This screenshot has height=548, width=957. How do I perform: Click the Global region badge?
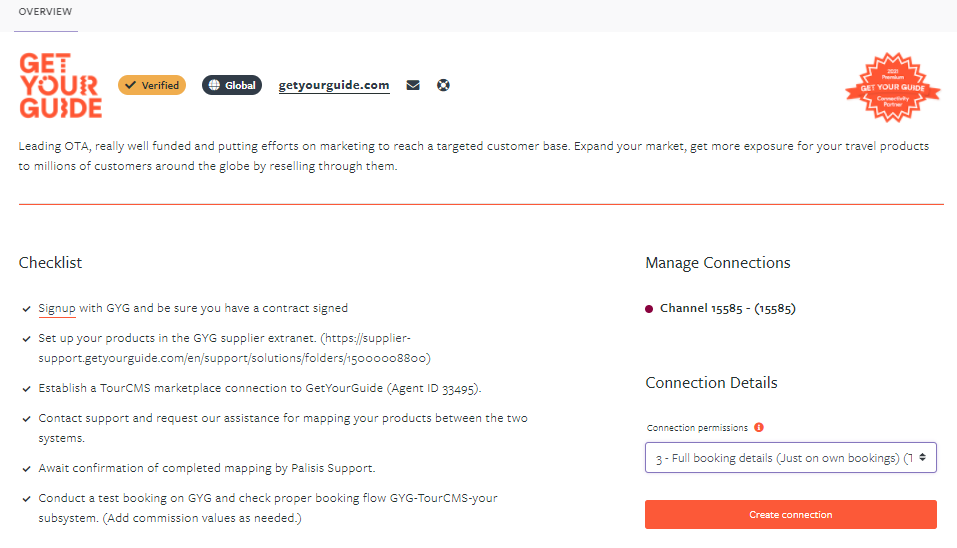tap(232, 85)
